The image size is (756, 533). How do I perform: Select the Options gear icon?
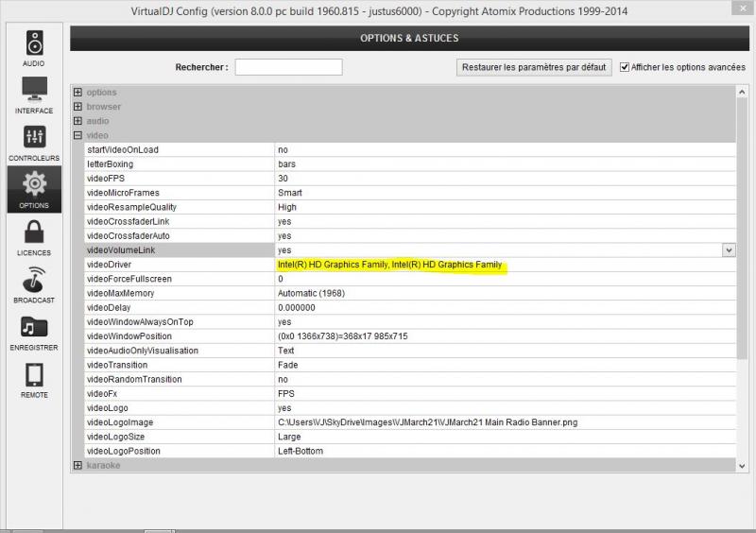[x=34, y=183]
